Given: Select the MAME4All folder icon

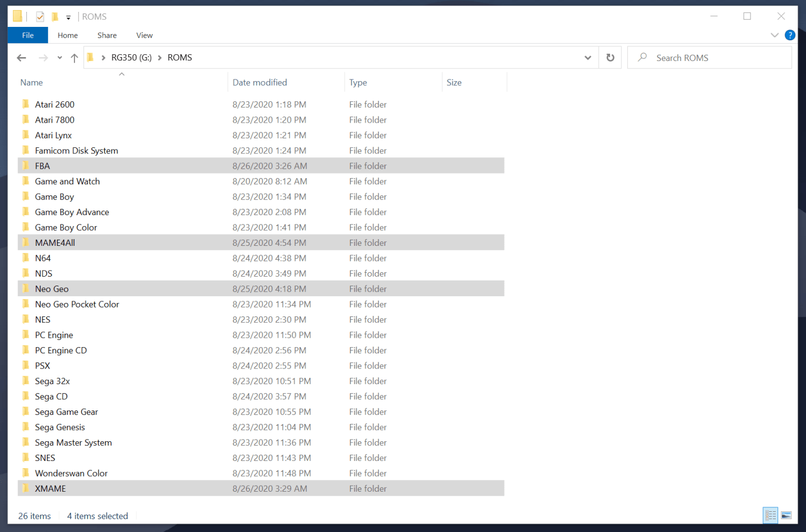Looking at the screenshot, I should (x=26, y=242).
